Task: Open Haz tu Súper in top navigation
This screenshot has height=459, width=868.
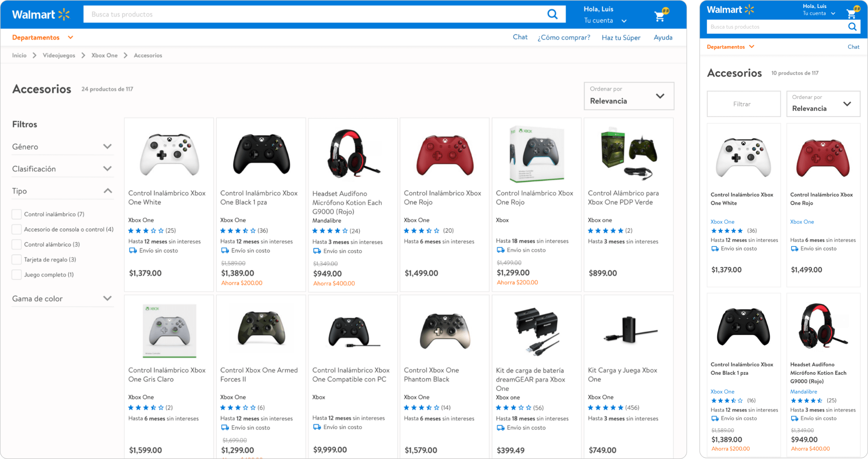Action: pos(621,37)
